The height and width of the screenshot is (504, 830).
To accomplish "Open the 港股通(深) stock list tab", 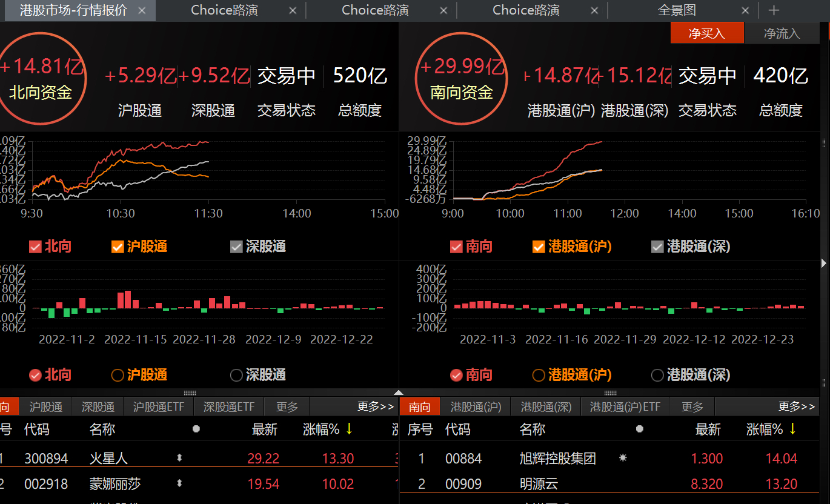I will pos(545,406).
